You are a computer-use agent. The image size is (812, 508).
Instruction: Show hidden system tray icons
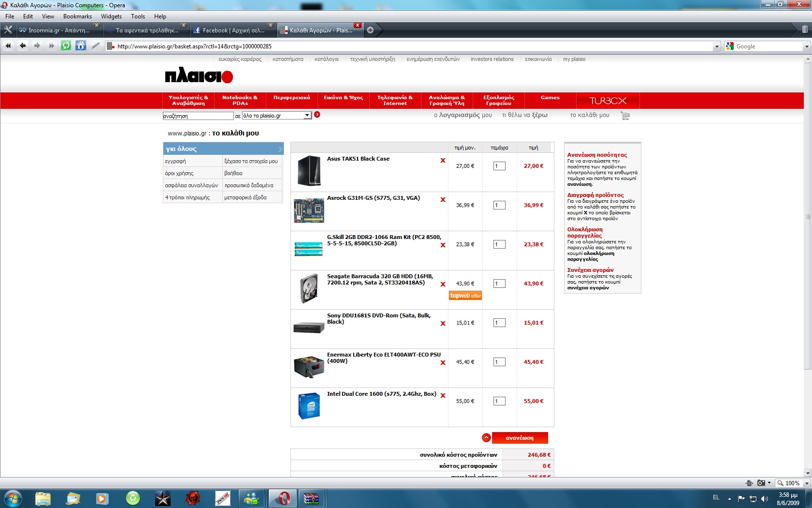click(729, 499)
